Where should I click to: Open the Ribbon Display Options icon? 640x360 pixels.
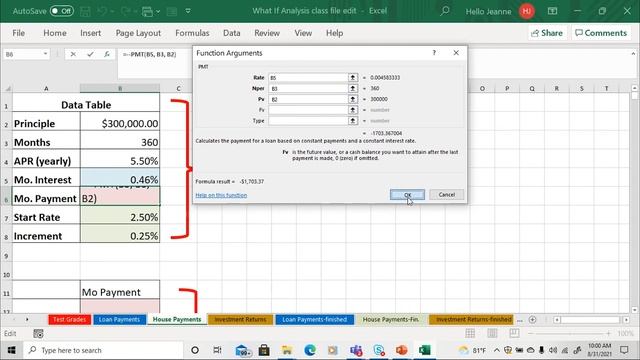click(552, 11)
